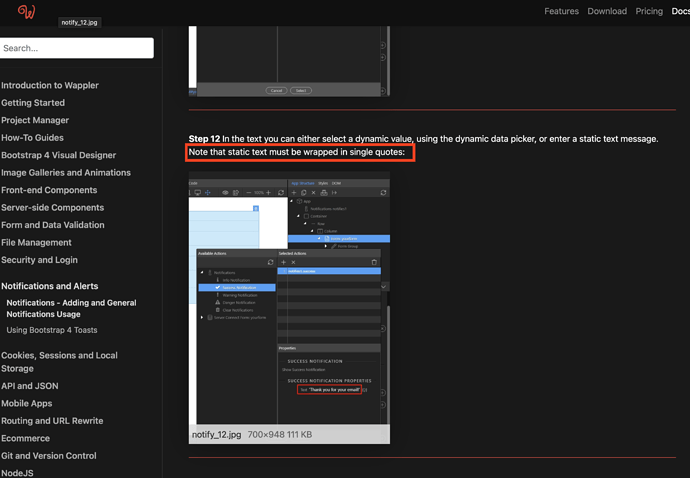Select Notifications - Adding and General Usage

click(71, 308)
